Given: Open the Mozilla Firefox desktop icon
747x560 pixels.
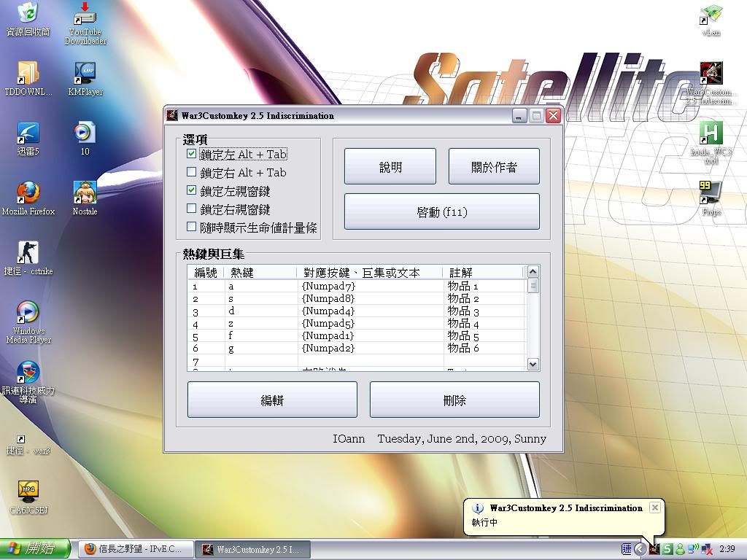Looking at the screenshot, I should tap(28, 193).
